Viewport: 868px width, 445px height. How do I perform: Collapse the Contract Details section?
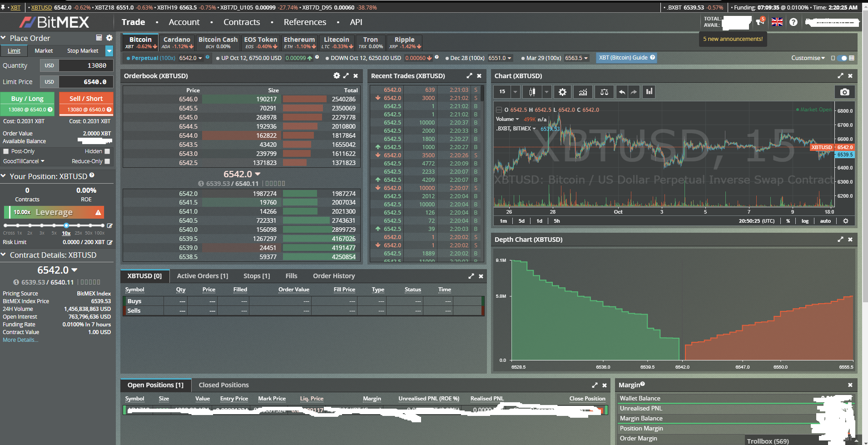point(3,255)
